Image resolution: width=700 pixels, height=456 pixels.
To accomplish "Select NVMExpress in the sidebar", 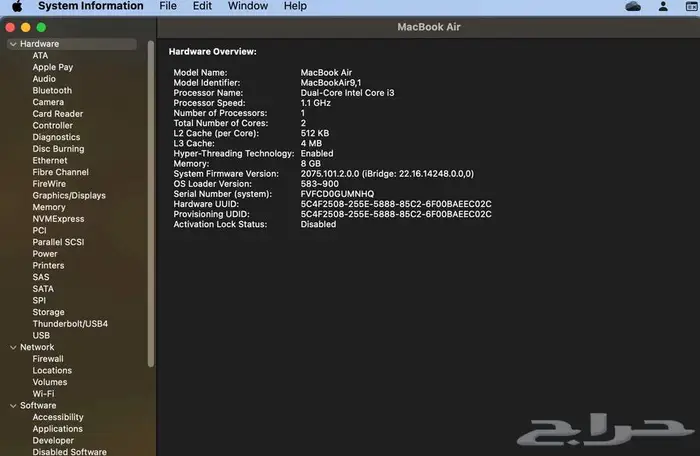I will coord(58,219).
